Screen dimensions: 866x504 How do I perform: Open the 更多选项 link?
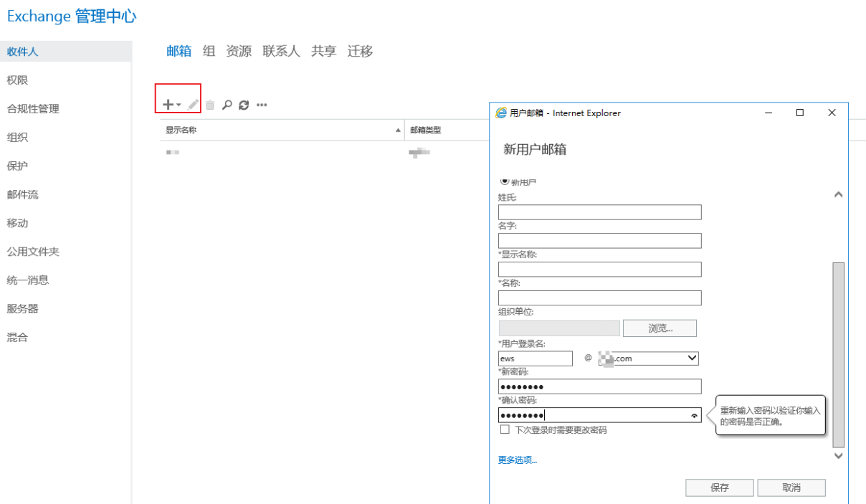(x=517, y=460)
